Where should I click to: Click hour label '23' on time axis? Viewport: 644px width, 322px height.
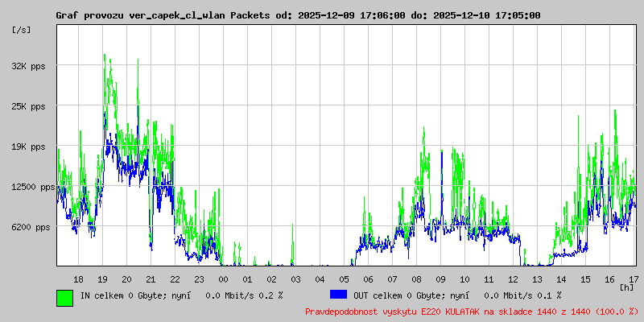[199, 280]
